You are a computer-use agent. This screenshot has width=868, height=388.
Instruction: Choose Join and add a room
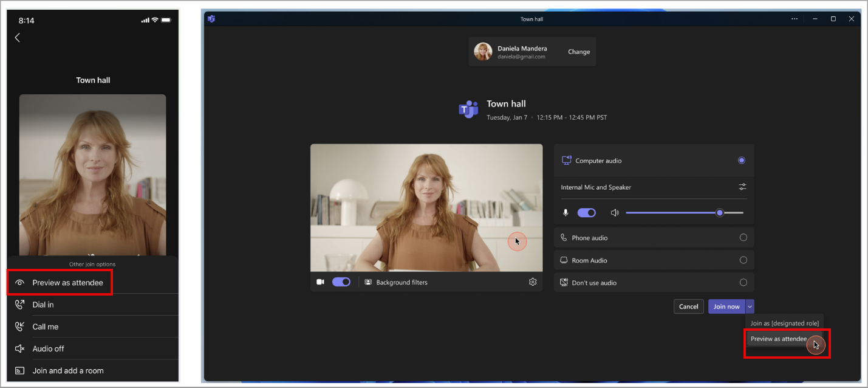(93, 370)
